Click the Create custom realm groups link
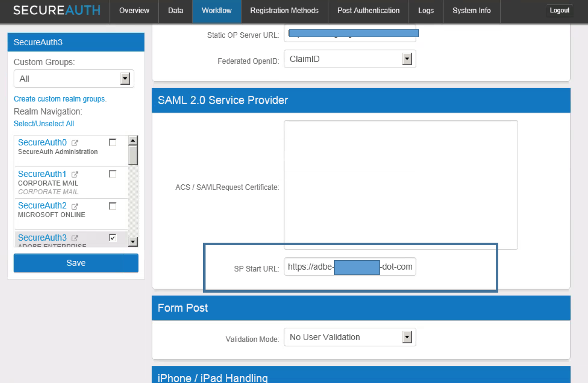Image resolution: width=588 pixels, height=383 pixels. (60, 99)
